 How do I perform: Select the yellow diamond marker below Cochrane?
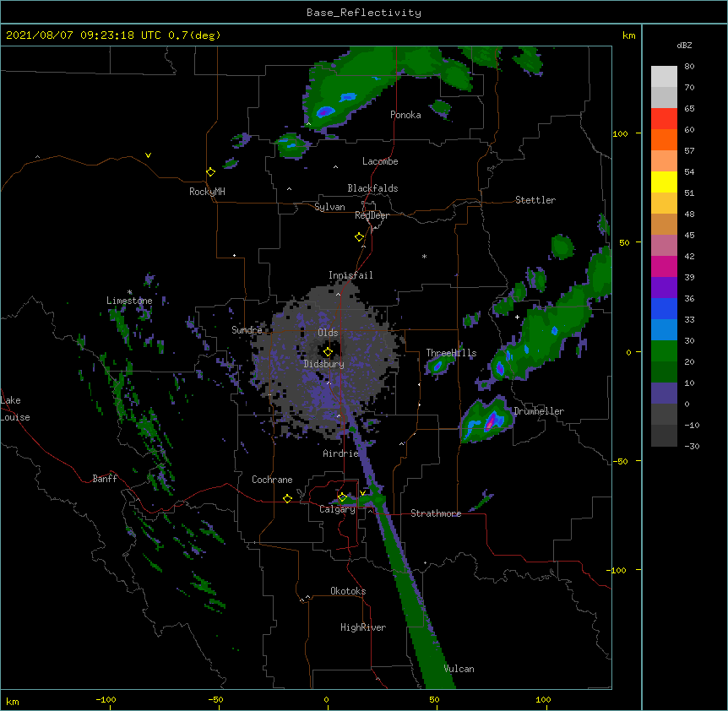287,498
